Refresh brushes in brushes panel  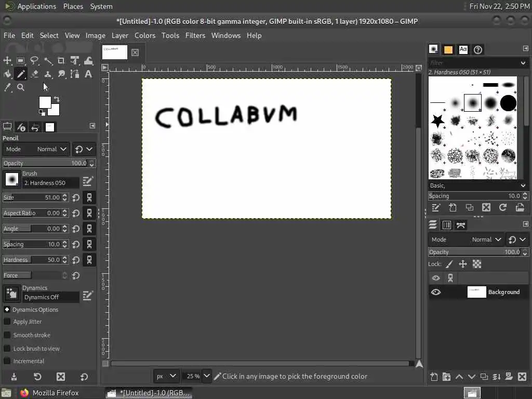tap(503, 207)
